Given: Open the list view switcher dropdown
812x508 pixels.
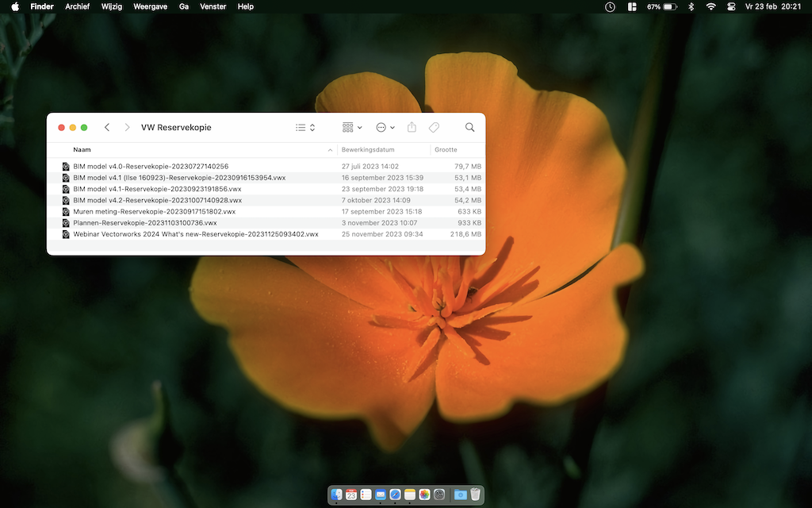Looking at the screenshot, I should [305, 128].
